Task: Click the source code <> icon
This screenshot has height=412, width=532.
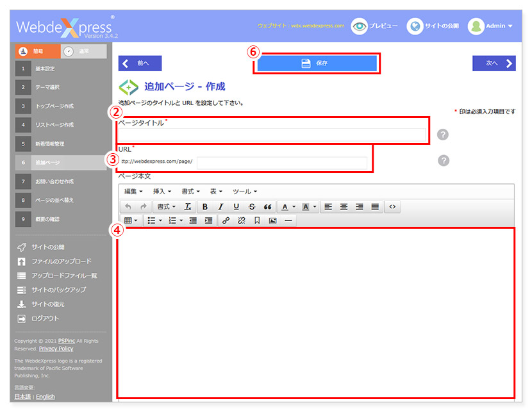Action: tap(392, 207)
